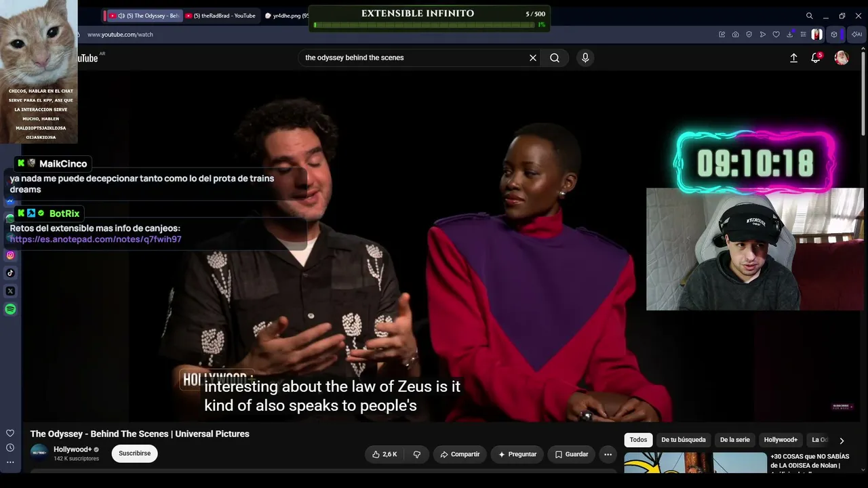
Task: Open X (Twitter) in the browser sidebar
Action: click(x=10, y=291)
